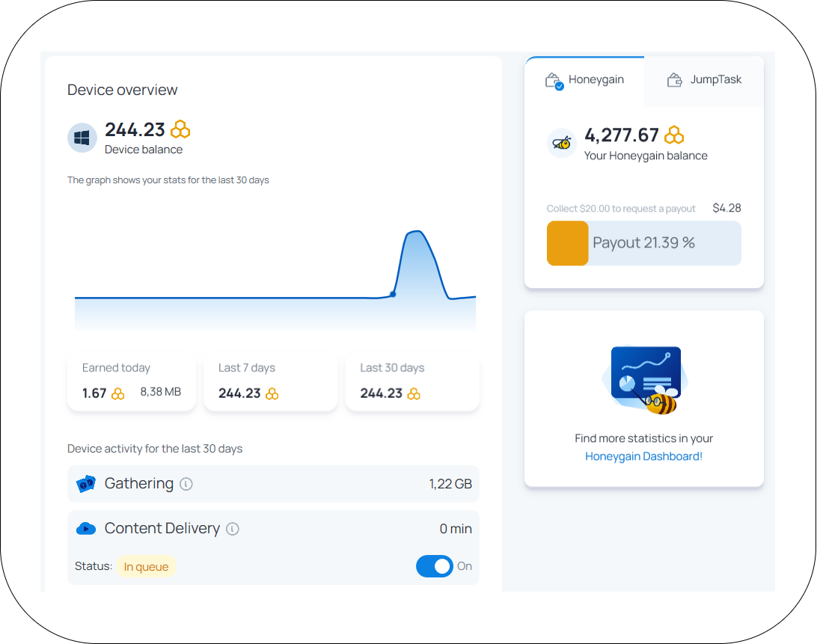
Task: Click honeycomb icon next to 4,277.67
Action: tap(674, 135)
